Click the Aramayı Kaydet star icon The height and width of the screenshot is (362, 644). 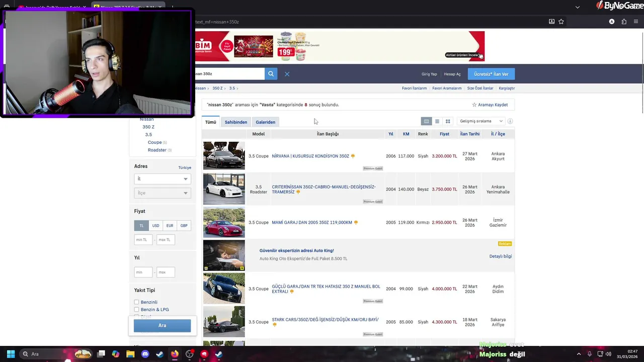(x=474, y=105)
